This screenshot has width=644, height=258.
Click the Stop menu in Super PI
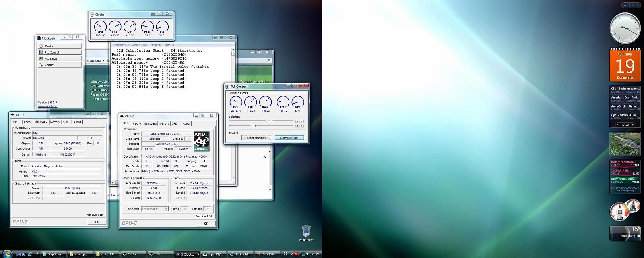169,45
